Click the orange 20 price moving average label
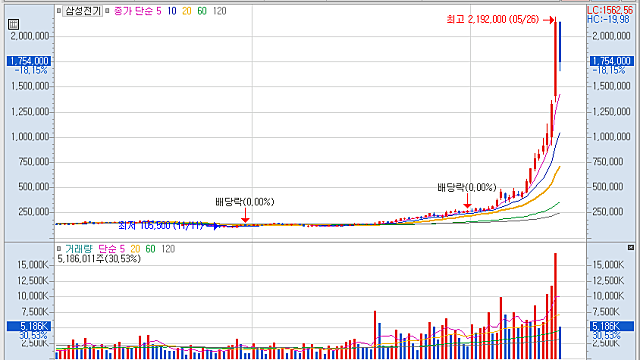The height and width of the screenshot is (360, 640). coord(187,11)
